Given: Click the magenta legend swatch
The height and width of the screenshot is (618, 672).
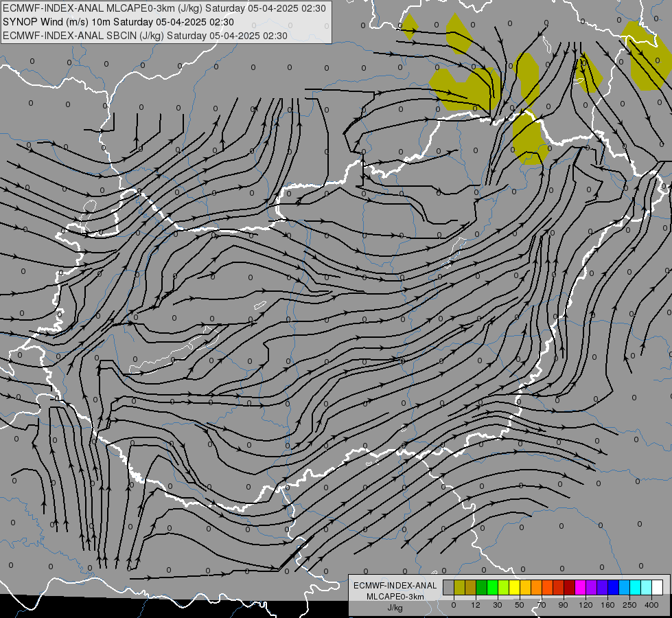Looking at the screenshot, I should pos(580,587).
